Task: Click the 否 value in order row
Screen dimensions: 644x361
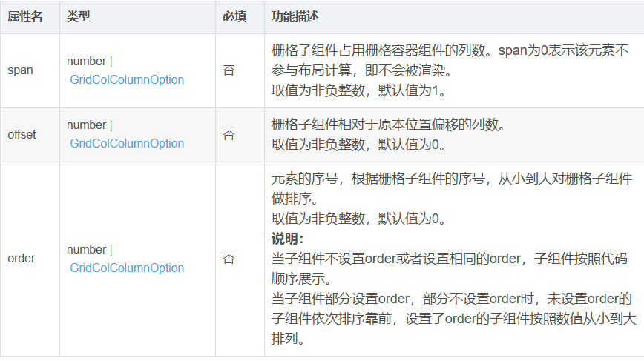Action: [229, 259]
